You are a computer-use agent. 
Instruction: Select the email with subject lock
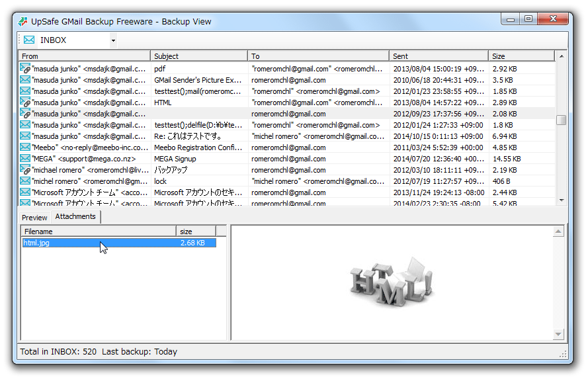pyautogui.click(x=160, y=181)
